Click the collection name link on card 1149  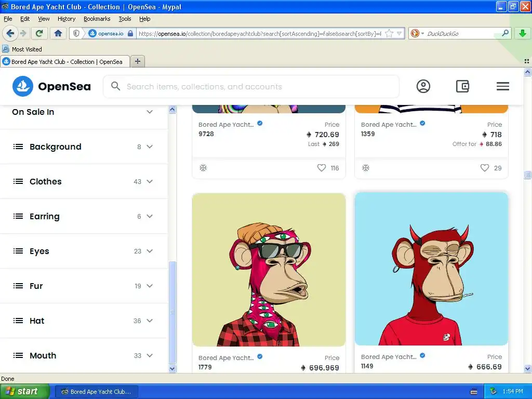coord(389,356)
